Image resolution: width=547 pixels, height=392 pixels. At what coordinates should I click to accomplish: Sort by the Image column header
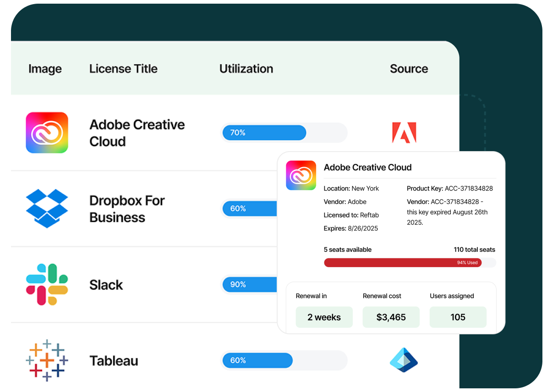tap(45, 69)
